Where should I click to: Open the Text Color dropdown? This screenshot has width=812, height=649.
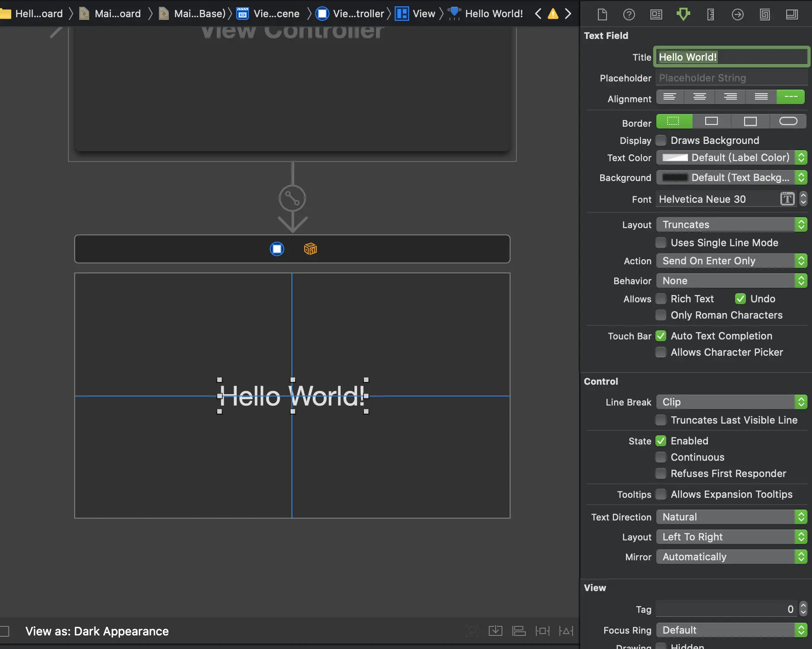point(732,157)
